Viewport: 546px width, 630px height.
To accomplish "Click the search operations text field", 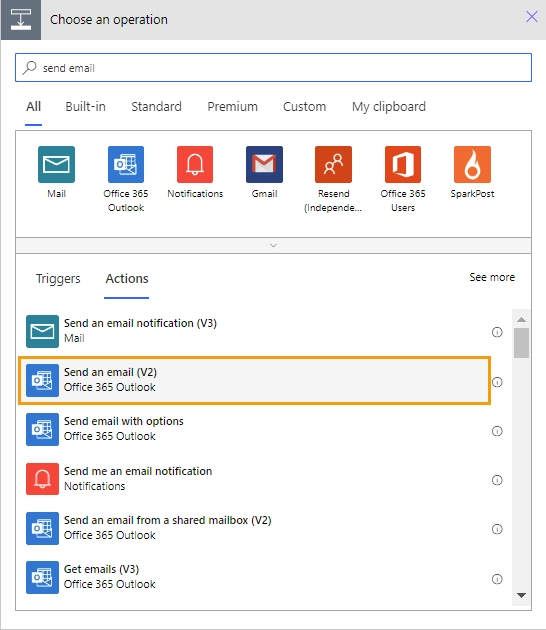I will click(x=273, y=68).
